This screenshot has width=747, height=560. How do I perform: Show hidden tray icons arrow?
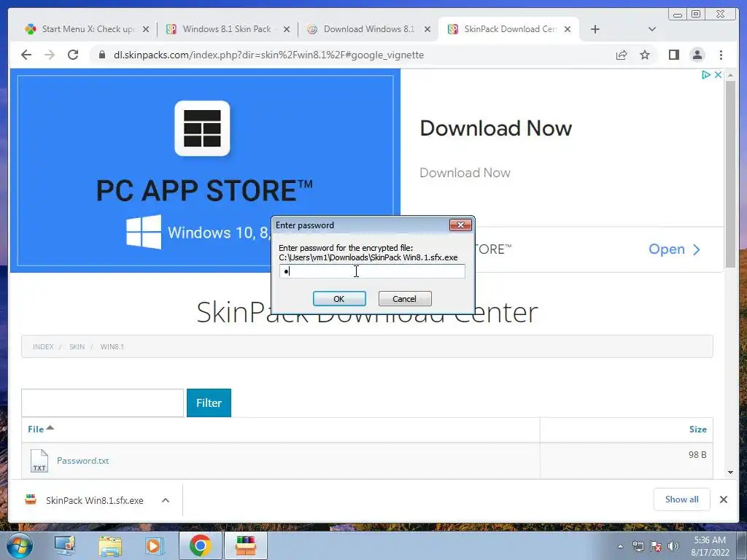point(620,546)
